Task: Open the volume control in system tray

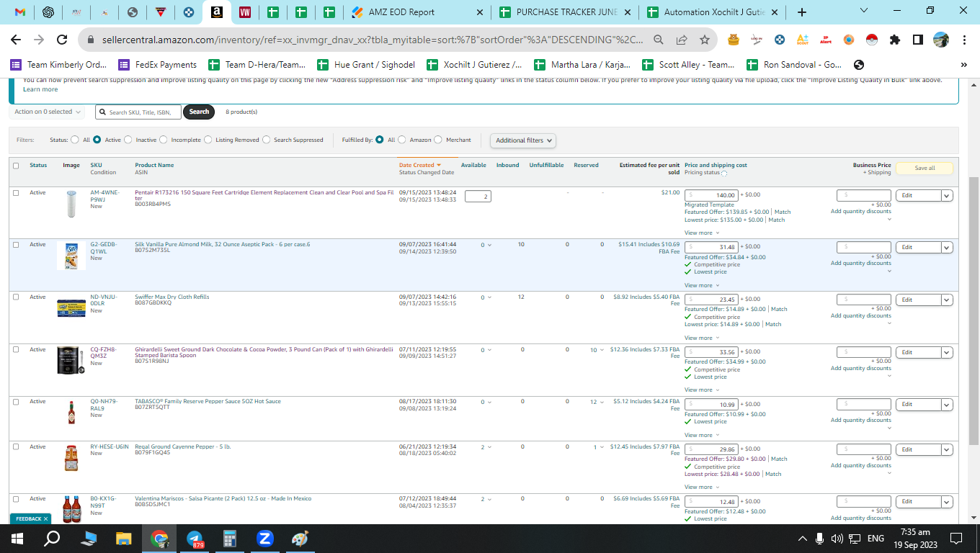Action: [837, 539]
